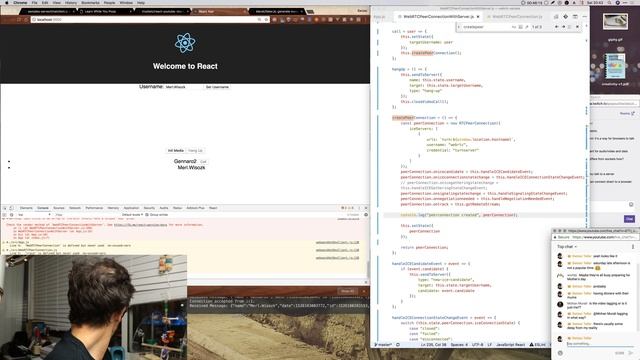Open the Chrome menu in the menu bar

click(x=20, y=2)
